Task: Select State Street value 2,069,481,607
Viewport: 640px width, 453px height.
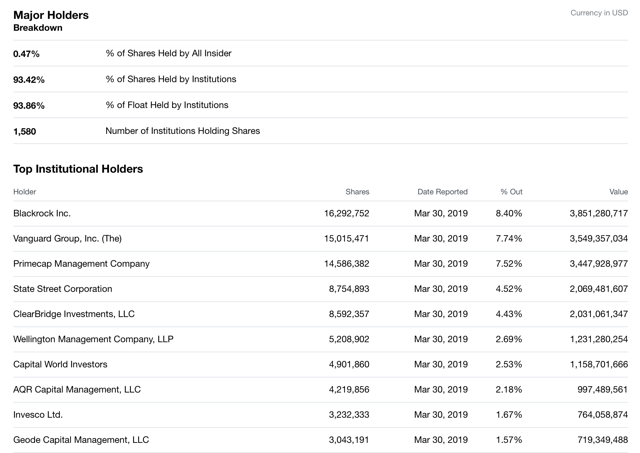Action: click(599, 289)
